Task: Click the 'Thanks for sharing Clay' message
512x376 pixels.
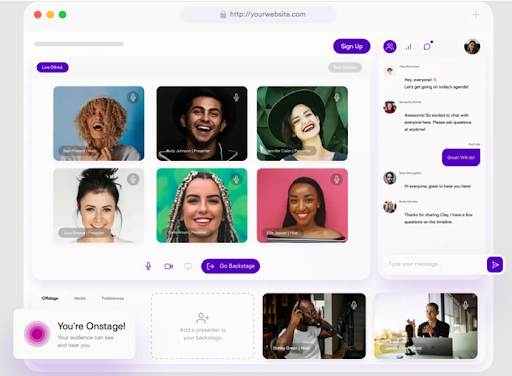Action: [438, 218]
